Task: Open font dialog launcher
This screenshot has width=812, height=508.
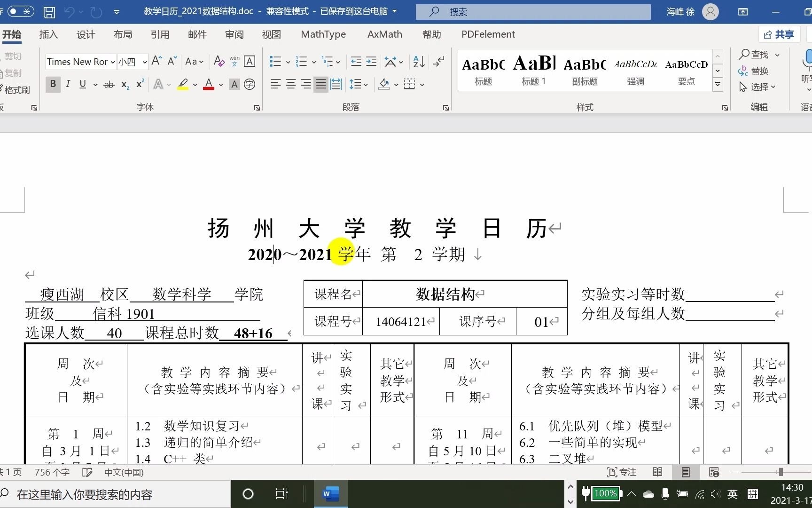Action: tap(257, 108)
